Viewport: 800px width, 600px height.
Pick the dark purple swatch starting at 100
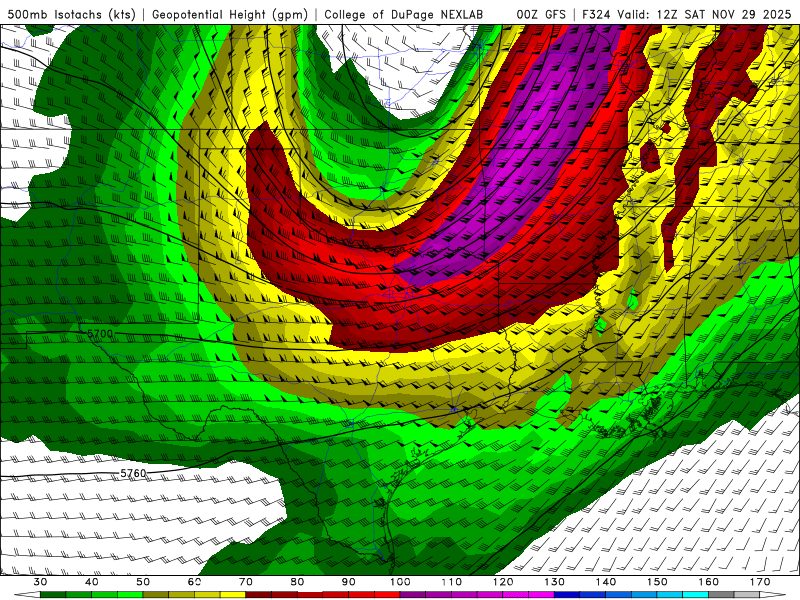[413, 595]
